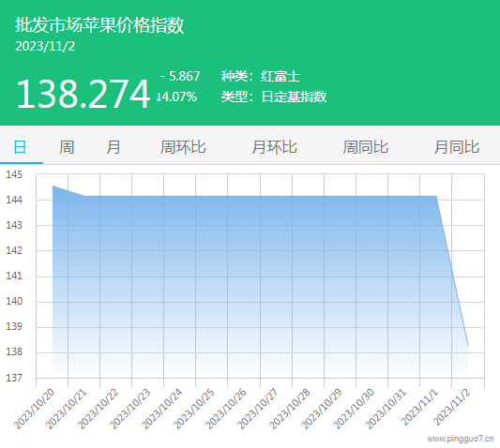Click the 2023/10/20 starting data point
This screenshot has width=500, height=448.
[53, 186]
